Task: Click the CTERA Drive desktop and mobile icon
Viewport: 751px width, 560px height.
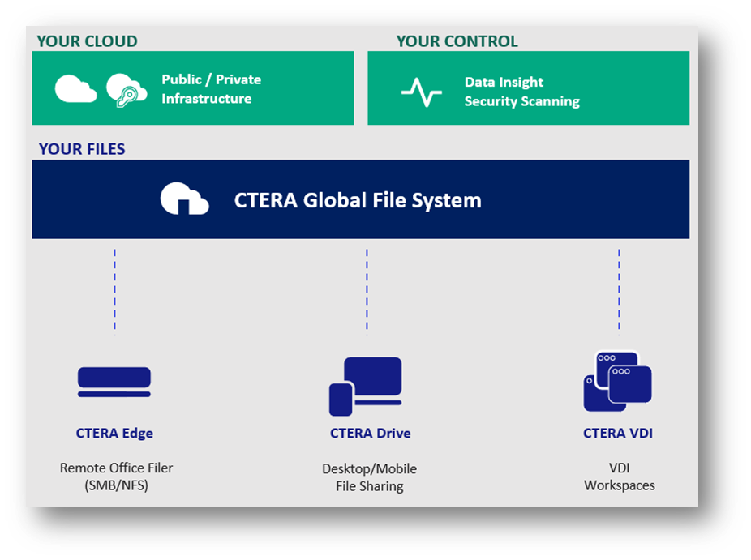Action: (366, 387)
